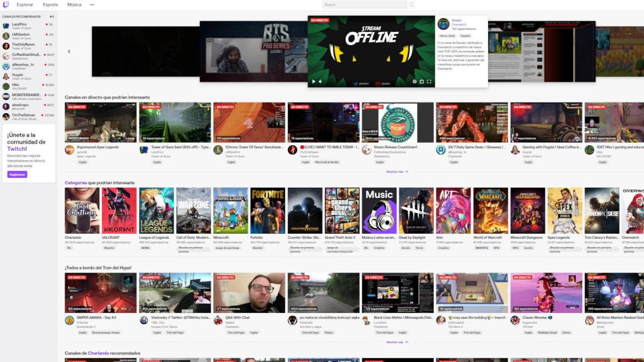Click avatar beside I WANT TO SMILE TODAY stream

292,150
